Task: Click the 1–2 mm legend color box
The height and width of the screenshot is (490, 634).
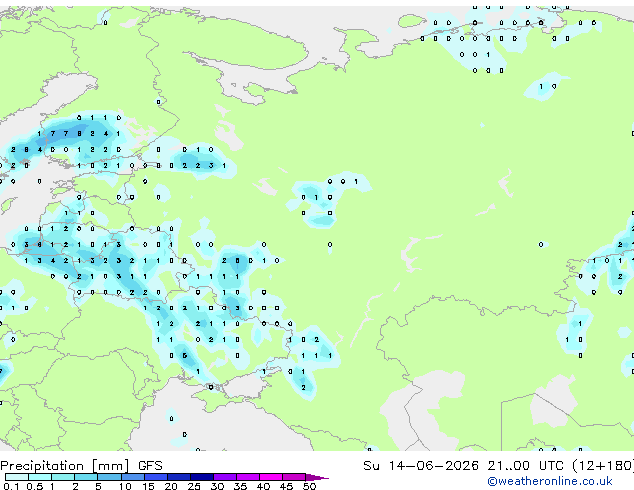Action: click(63, 477)
